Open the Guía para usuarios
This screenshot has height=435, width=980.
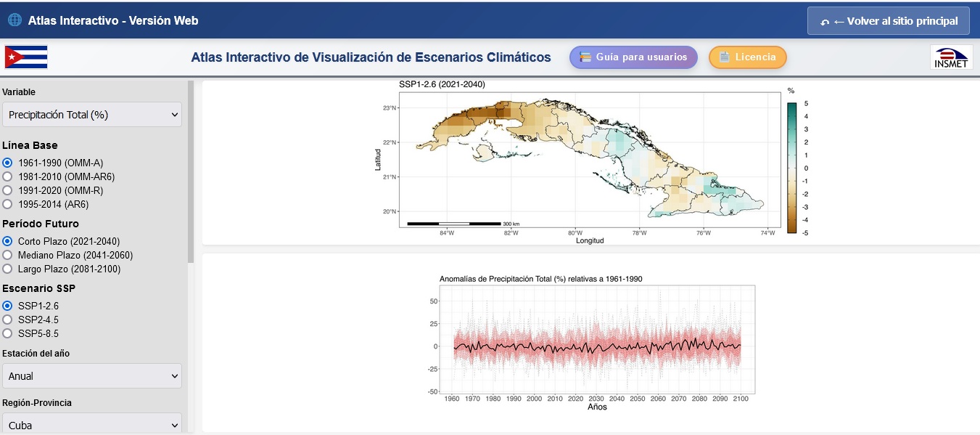tap(633, 57)
